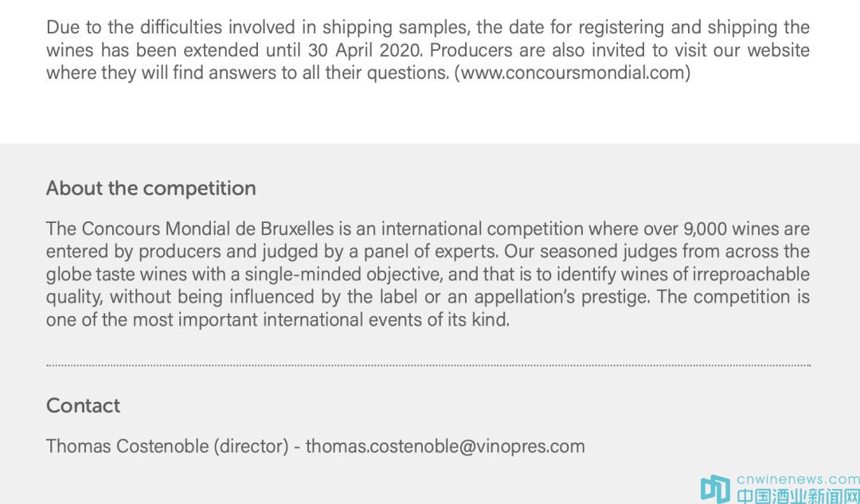This screenshot has height=504, width=860.
Task: Click the blue cnwinenews logo icon
Action: pos(714,489)
